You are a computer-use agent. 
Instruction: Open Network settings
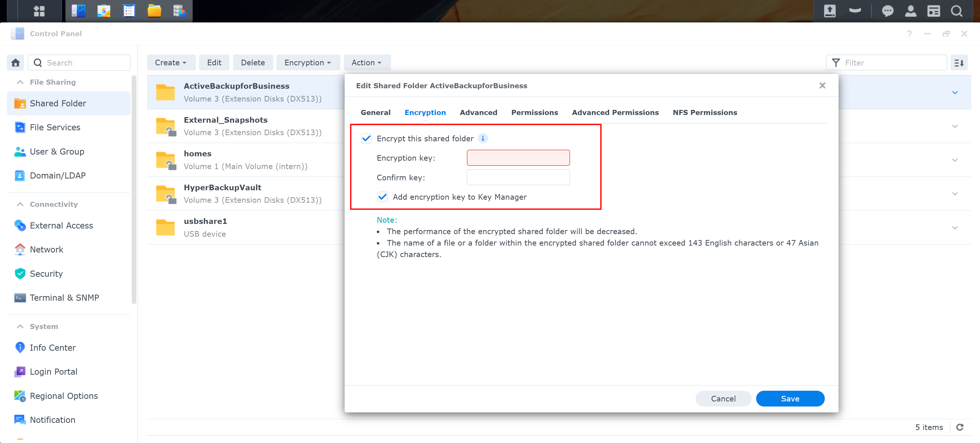point(68,250)
